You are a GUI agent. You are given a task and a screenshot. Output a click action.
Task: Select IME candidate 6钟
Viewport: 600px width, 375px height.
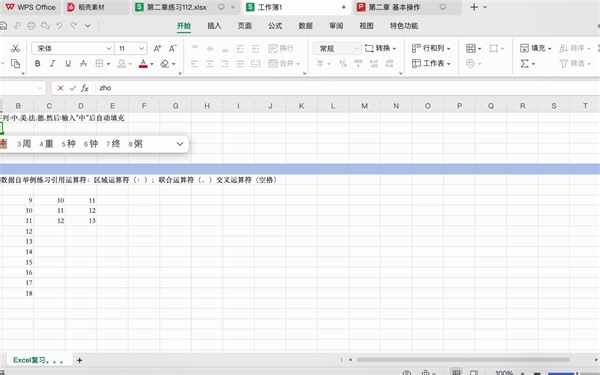coord(91,144)
